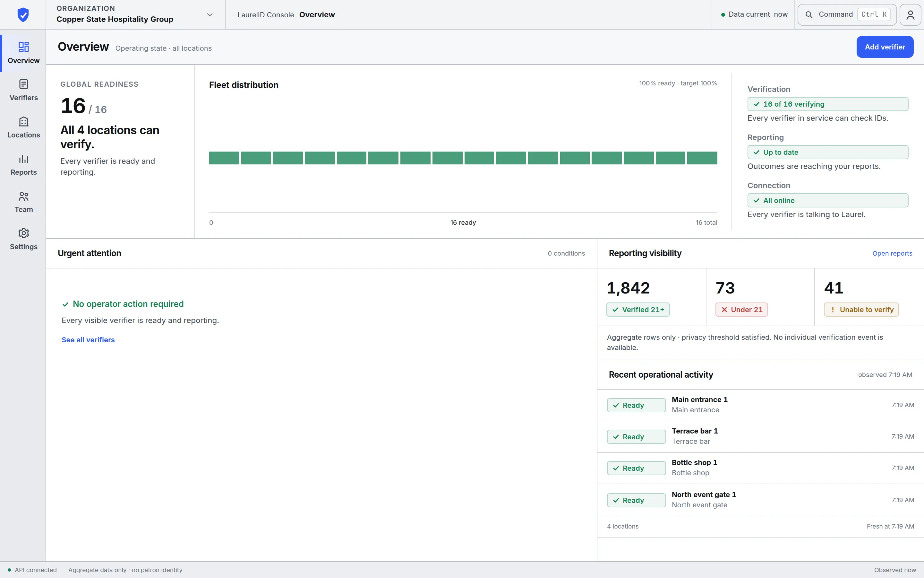Click the Verified 21+ badge
Image resolution: width=924 pixels, height=578 pixels.
[x=637, y=310]
